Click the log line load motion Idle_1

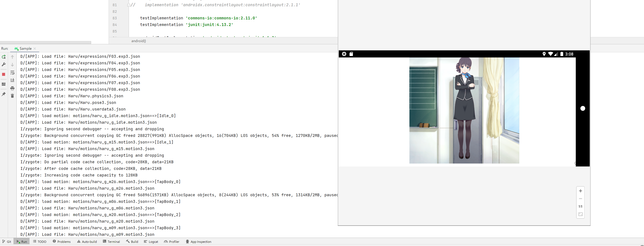pos(97,142)
